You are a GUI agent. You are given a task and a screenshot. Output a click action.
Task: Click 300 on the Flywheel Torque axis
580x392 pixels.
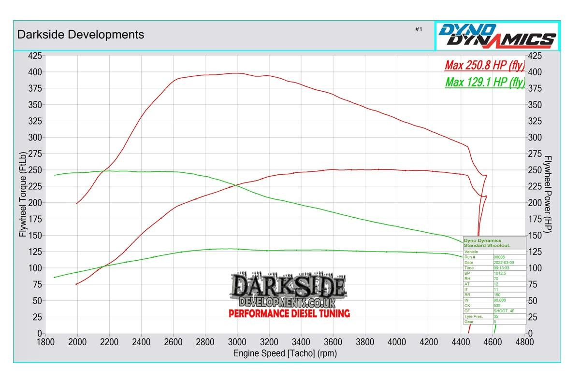click(x=35, y=137)
